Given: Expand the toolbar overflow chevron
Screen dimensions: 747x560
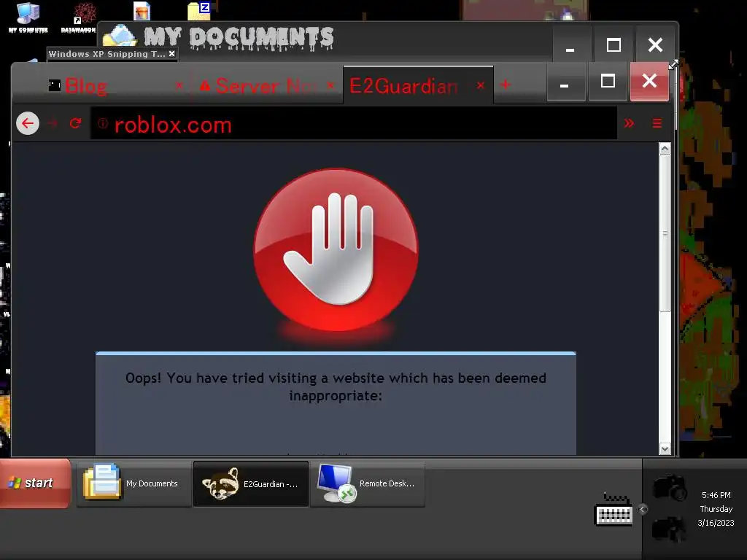Looking at the screenshot, I should click(x=629, y=123).
